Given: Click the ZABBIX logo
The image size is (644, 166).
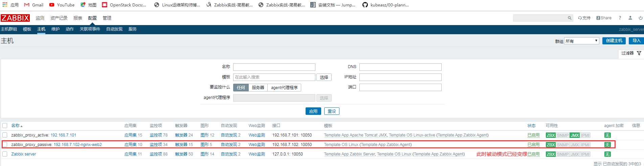Looking at the screenshot, I should [x=15, y=18].
